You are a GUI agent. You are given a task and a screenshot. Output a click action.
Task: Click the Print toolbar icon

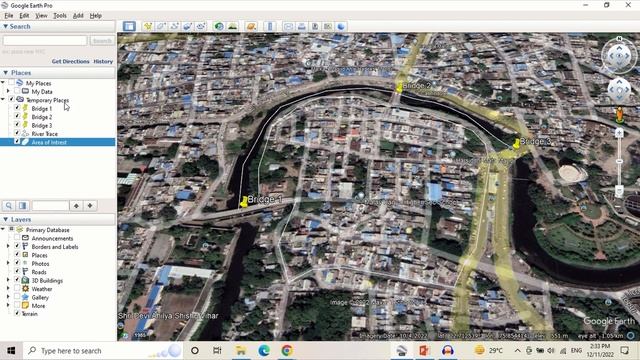[302, 27]
